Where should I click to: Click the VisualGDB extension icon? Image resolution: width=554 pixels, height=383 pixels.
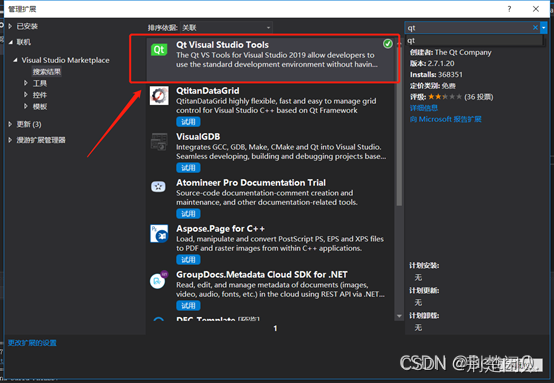tap(159, 141)
